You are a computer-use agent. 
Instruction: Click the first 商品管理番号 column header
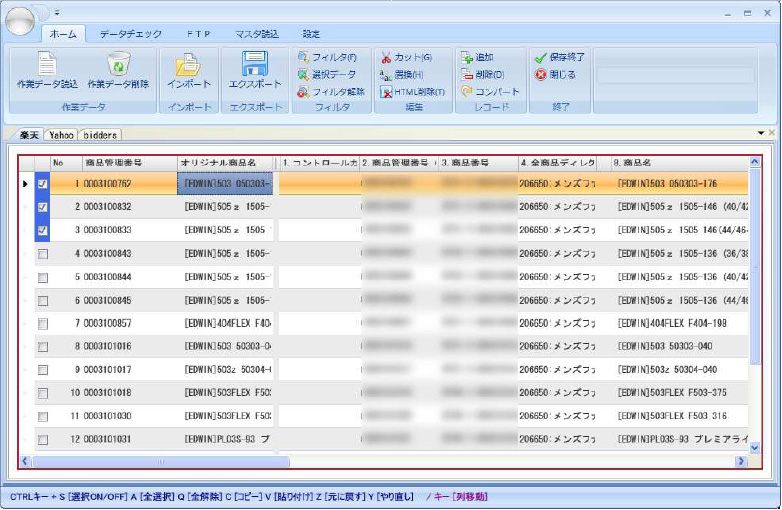tap(130, 163)
